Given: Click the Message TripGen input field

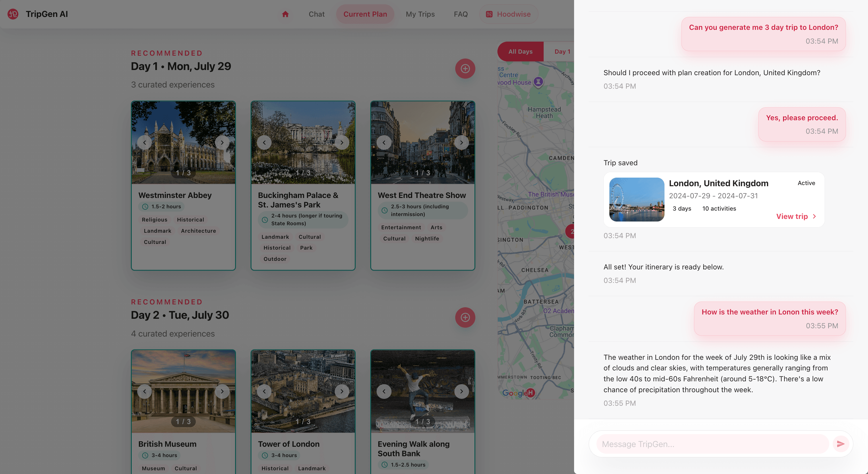Looking at the screenshot, I should (708, 444).
